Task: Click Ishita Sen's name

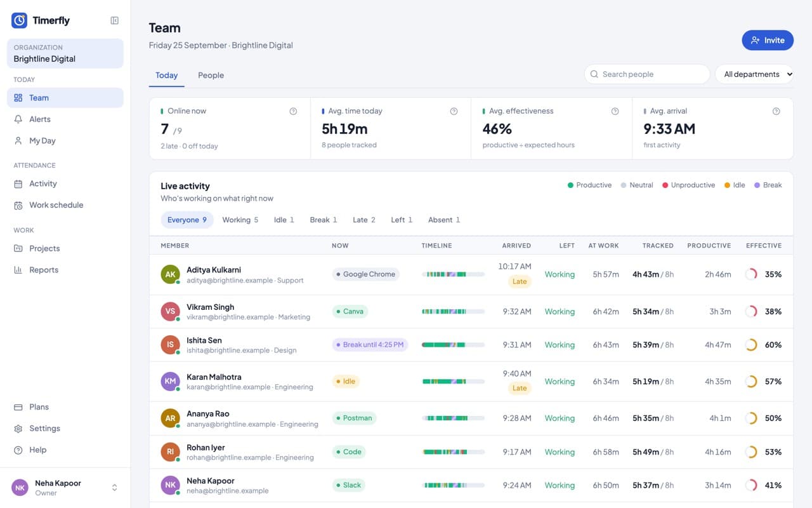Action: coord(204,340)
